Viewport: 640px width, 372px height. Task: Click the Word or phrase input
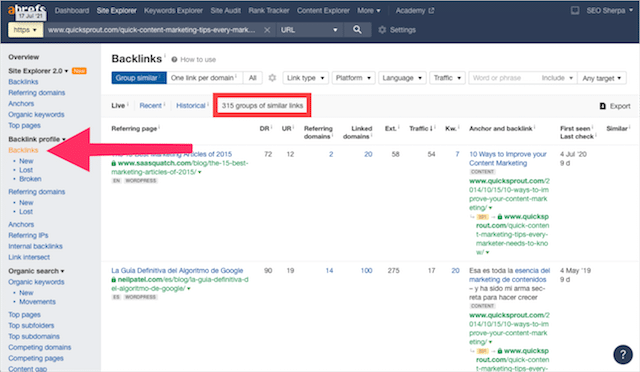pyautogui.click(x=504, y=78)
